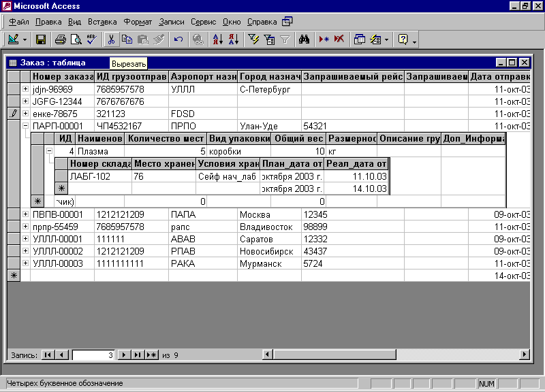545x392 pixels.
Task: Collapse the ПАРП-00001 row subdatasheet
Action: click(25, 126)
